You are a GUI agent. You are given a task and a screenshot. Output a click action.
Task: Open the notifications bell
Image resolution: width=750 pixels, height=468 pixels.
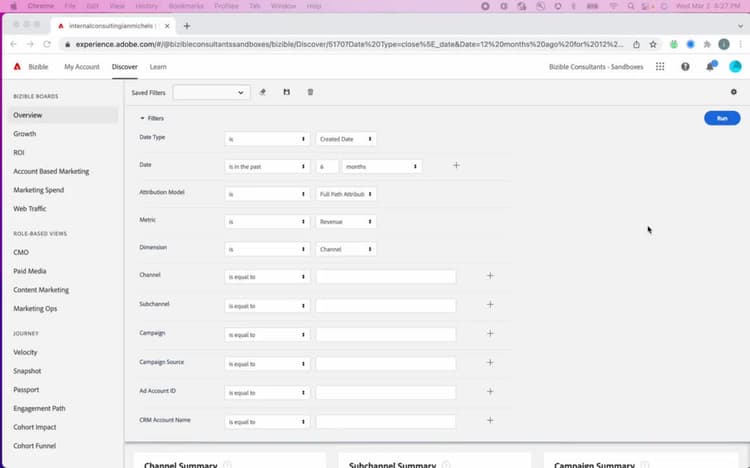click(710, 67)
